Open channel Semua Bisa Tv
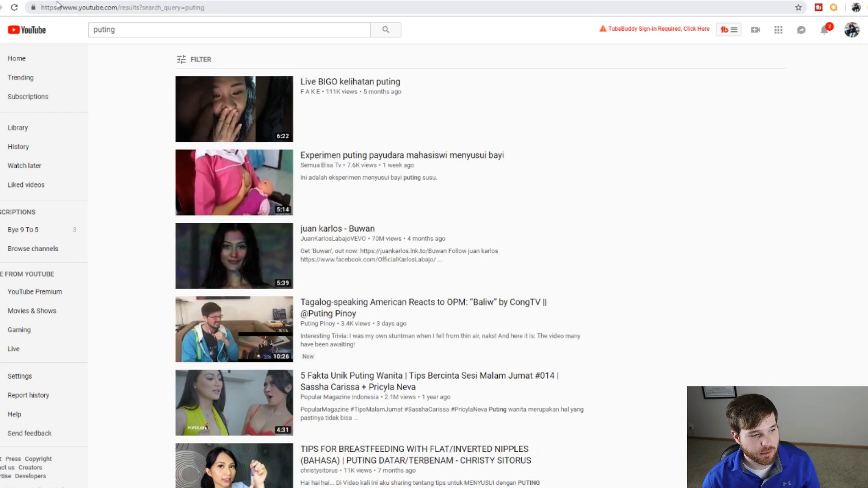The image size is (868, 488). [321, 165]
